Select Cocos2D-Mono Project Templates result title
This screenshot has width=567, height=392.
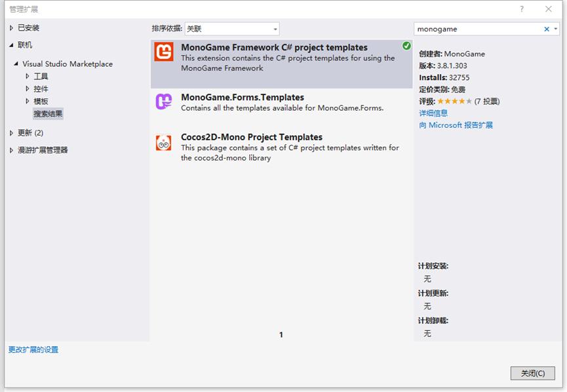[x=252, y=137]
